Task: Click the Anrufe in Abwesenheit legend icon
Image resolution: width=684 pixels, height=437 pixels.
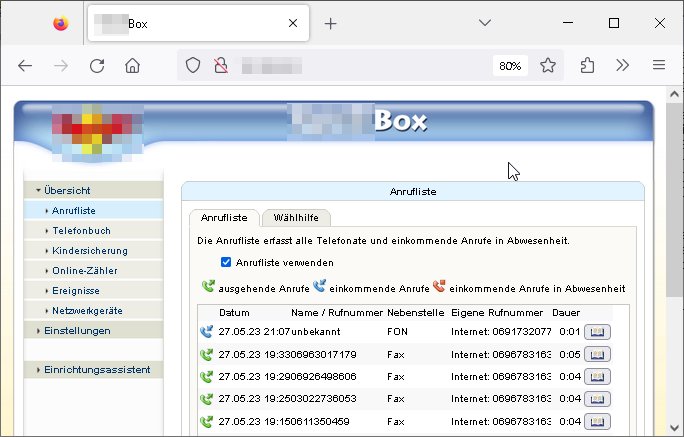Action: pyautogui.click(x=439, y=287)
